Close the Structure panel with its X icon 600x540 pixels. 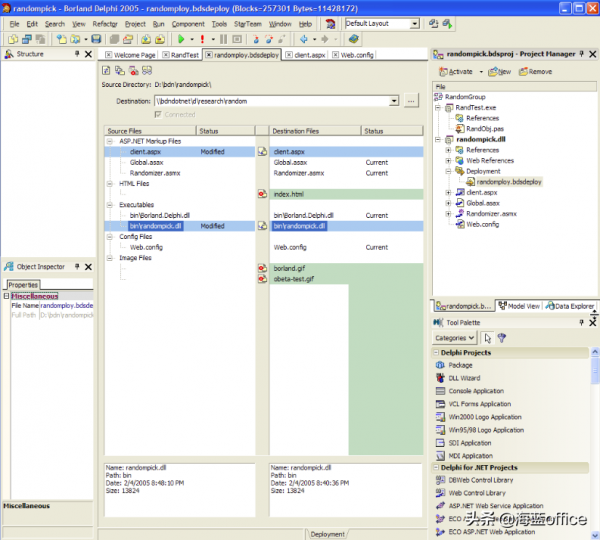(x=89, y=54)
